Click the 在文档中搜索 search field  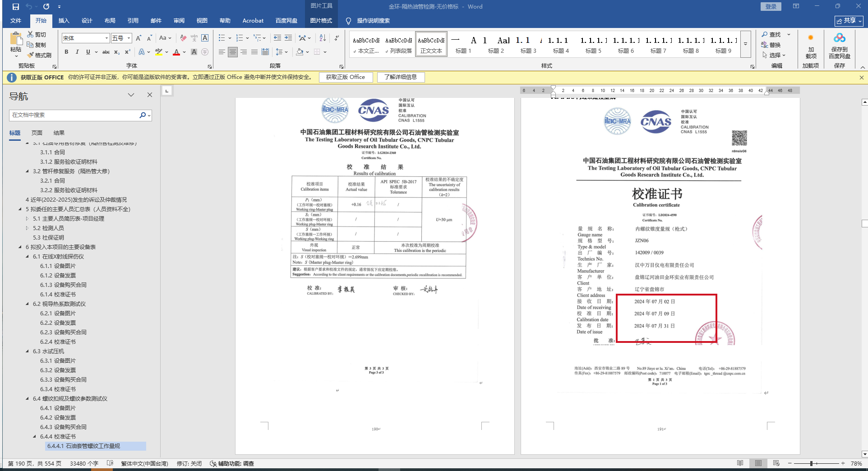click(x=74, y=115)
